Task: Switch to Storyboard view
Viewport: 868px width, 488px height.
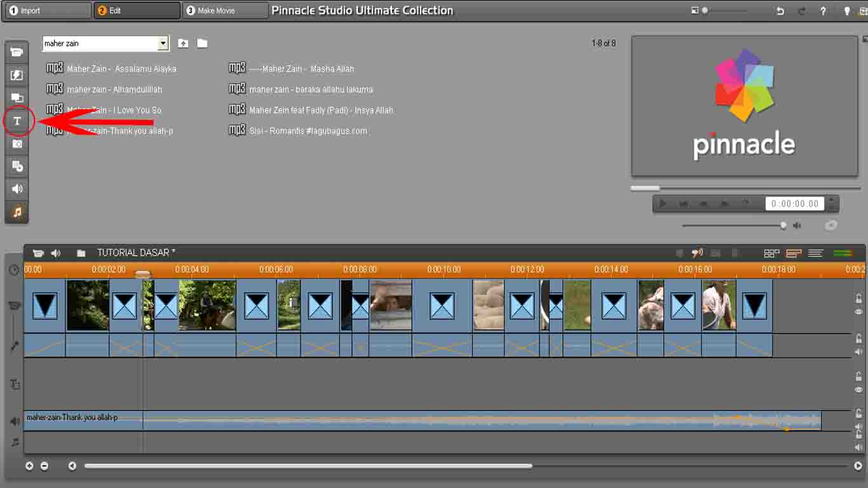Action: click(x=771, y=253)
